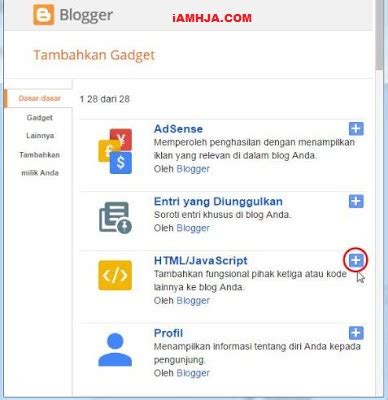This screenshot has width=388, height=400.
Task: Add the HTML/JavaScript gadget with plus button
Action: click(356, 260)
